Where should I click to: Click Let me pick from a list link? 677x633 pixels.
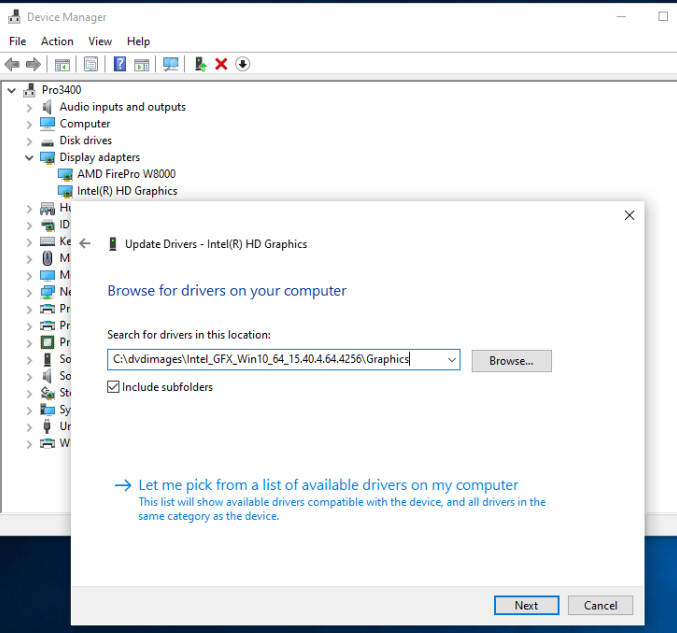point(328,485)
